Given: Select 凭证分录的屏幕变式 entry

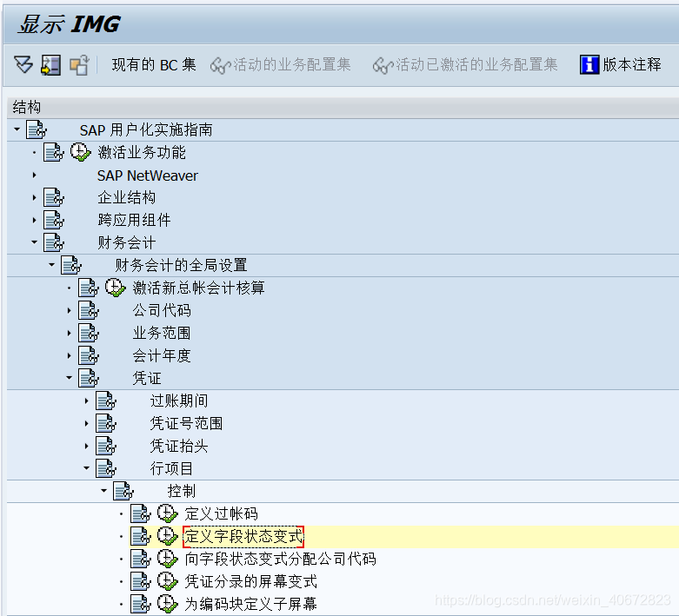Looking at the screenshot, I should click(250, 581).
